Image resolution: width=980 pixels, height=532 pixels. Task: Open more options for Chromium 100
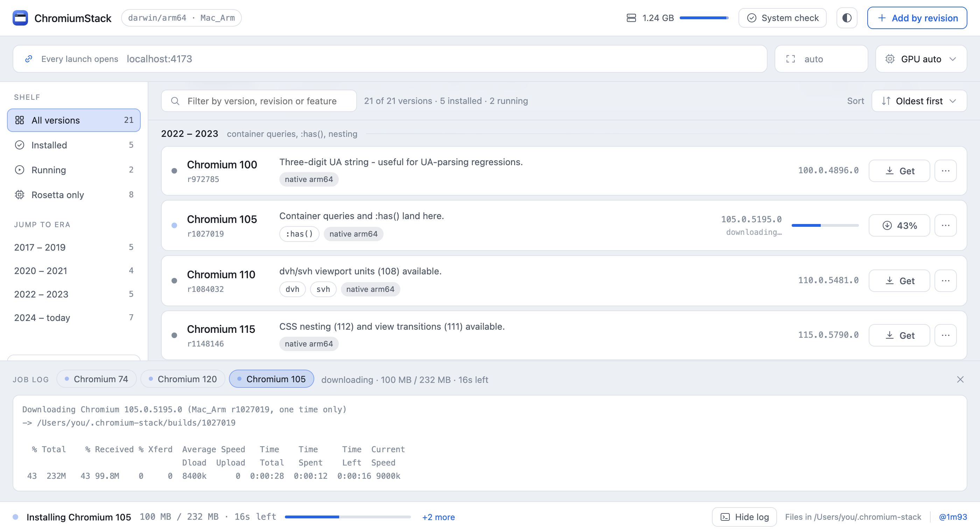point(945,171)
